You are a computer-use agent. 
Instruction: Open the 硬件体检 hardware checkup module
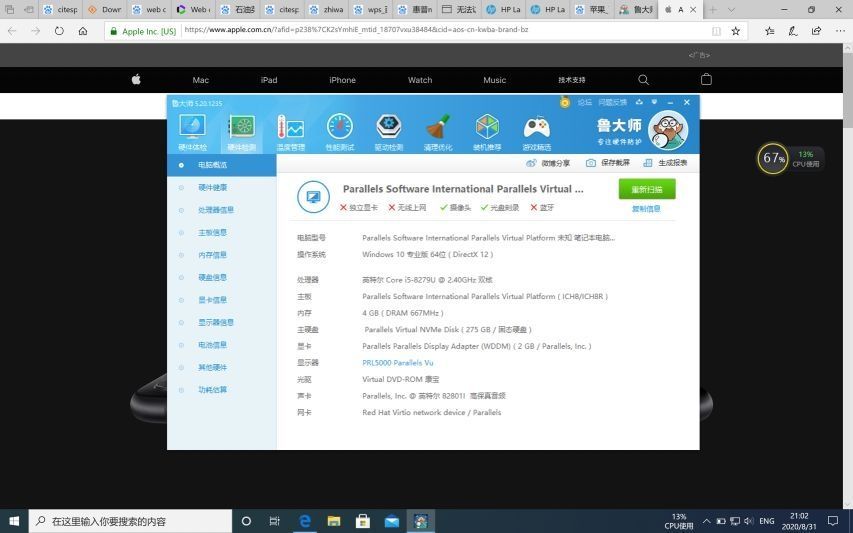coord(193,133)
